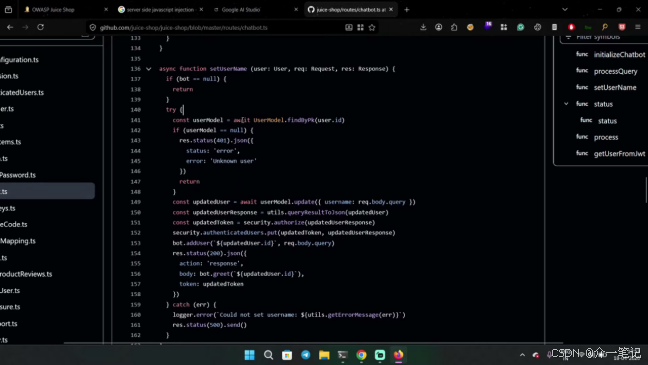The height and width of the screenshot is (365, 648).
Task: Open the new tab plus button
Action: pos(407,10)
